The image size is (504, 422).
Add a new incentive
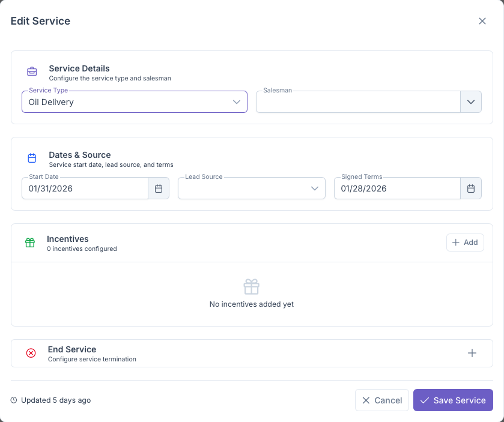pyautogui.click(x=465, y=243)
